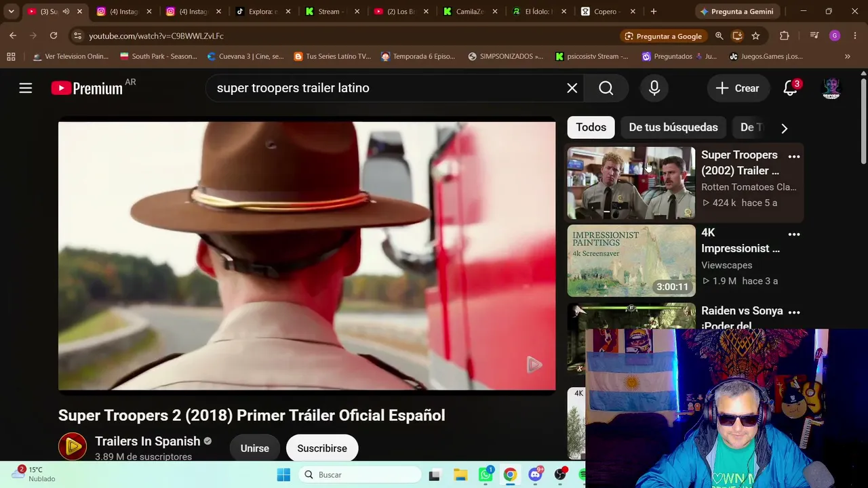Open options for Super Troopers (2002) video
This screenshot has height=488, width=868.
click(794, 157)
